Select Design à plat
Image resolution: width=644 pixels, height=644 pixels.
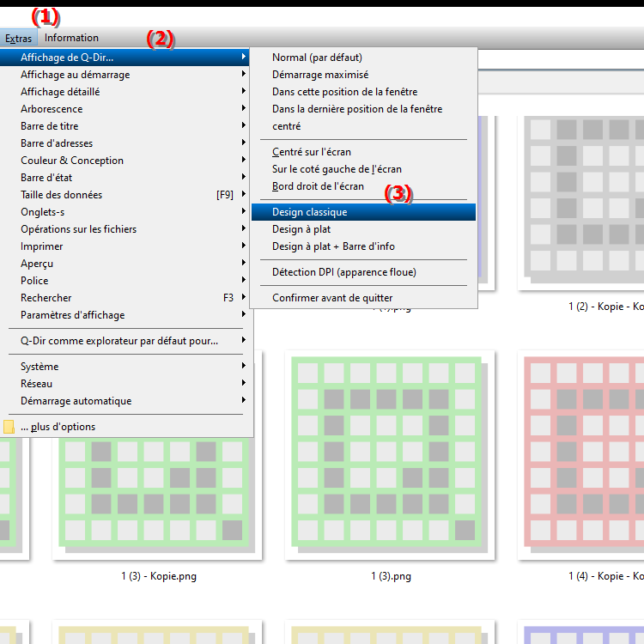click(363, 229)
